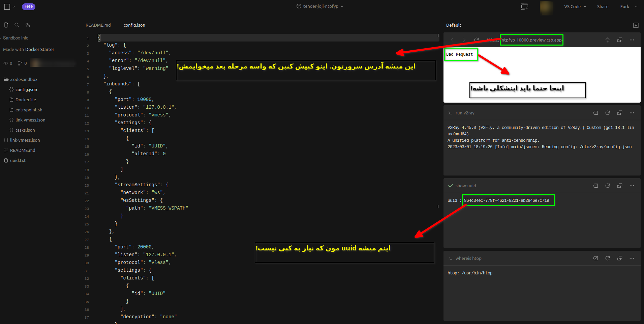Rerun the show-uuid task
This screenshot has width=644, height=324.
pyautogui.click(x=608, y=186)
